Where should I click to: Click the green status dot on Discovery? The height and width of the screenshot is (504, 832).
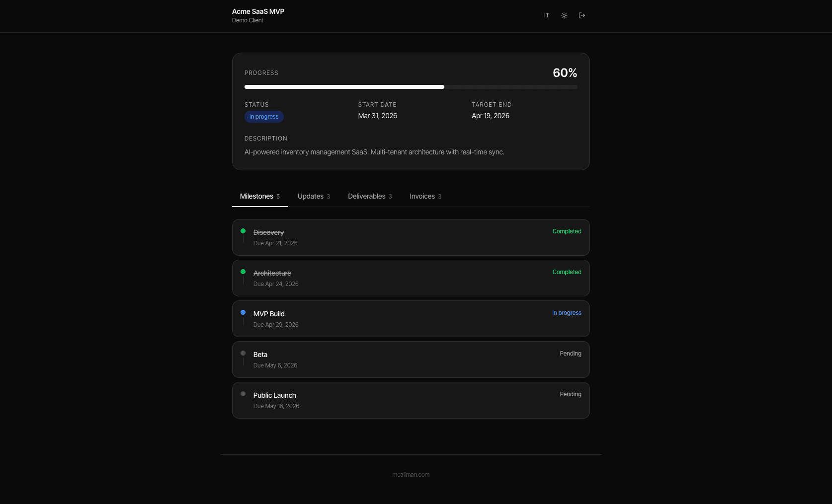tap(243, 231)
